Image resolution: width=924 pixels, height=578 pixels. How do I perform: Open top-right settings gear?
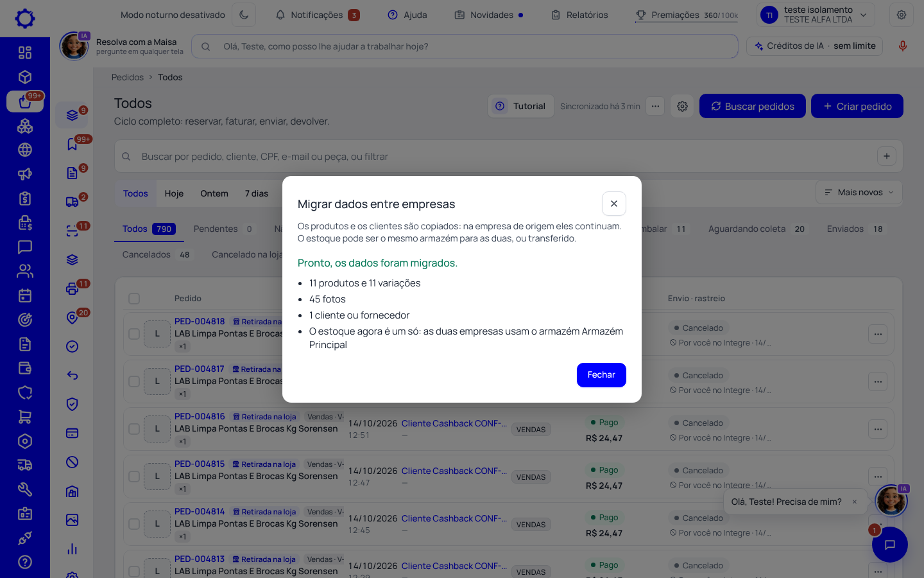click(902, 15)
